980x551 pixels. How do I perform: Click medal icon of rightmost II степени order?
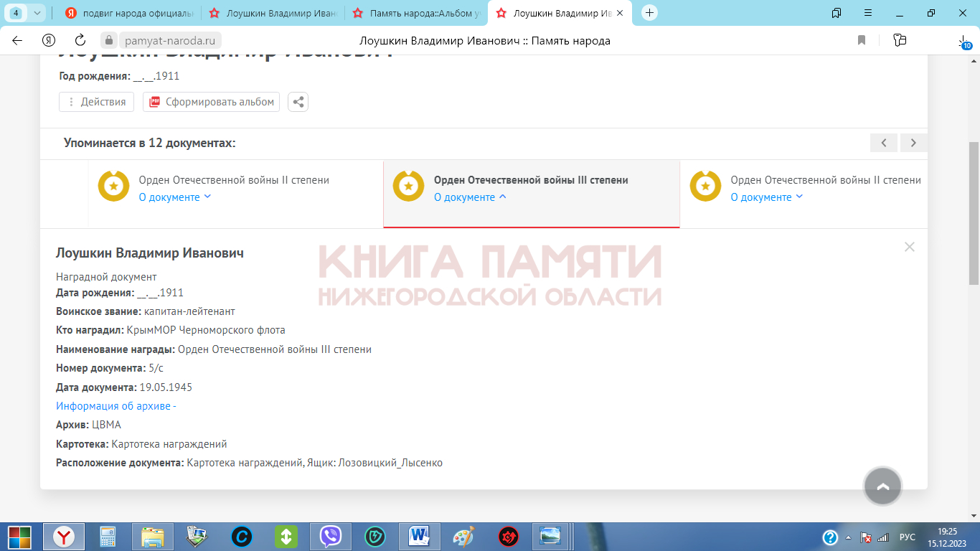pos(705,187)
